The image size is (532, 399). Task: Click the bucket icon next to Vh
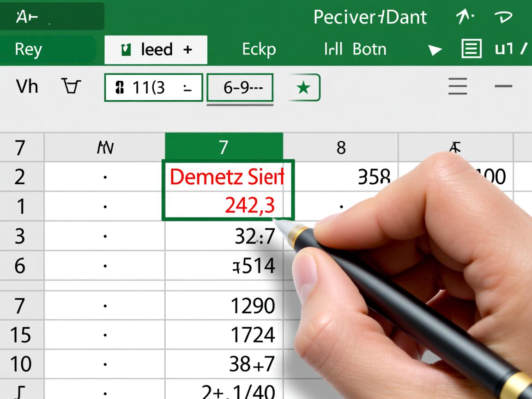(x=71, y=86)
